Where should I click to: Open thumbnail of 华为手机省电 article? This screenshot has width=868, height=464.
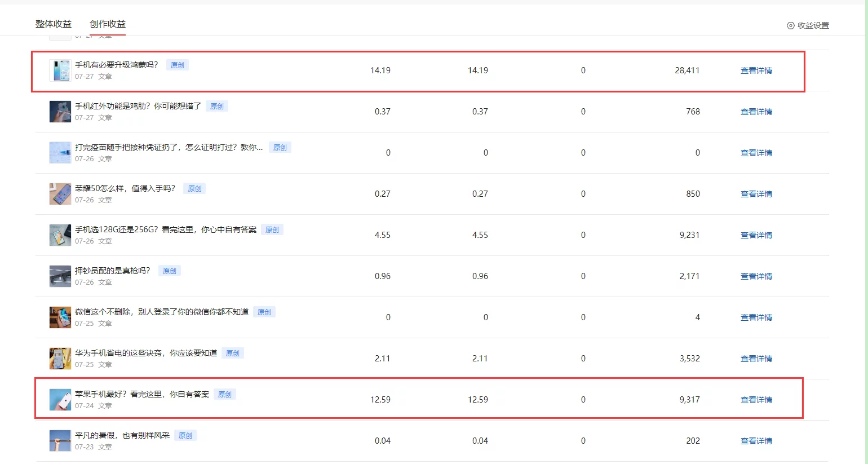point(60,359)
